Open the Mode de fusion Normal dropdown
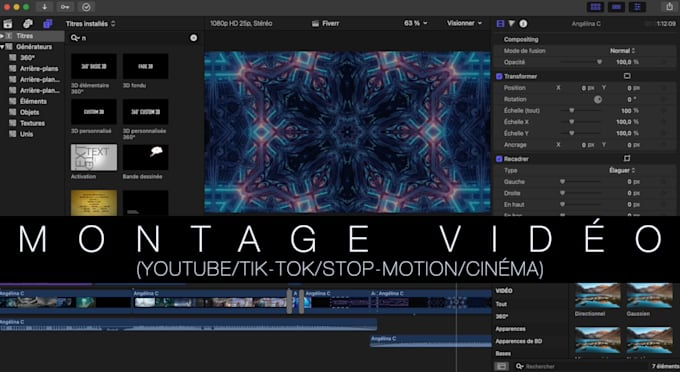This screenshot has height=372, width=680. [622, 51]
